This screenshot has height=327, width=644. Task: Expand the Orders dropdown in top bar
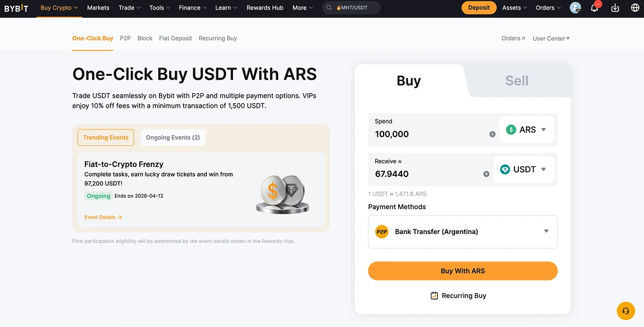[x=548, y=8]
